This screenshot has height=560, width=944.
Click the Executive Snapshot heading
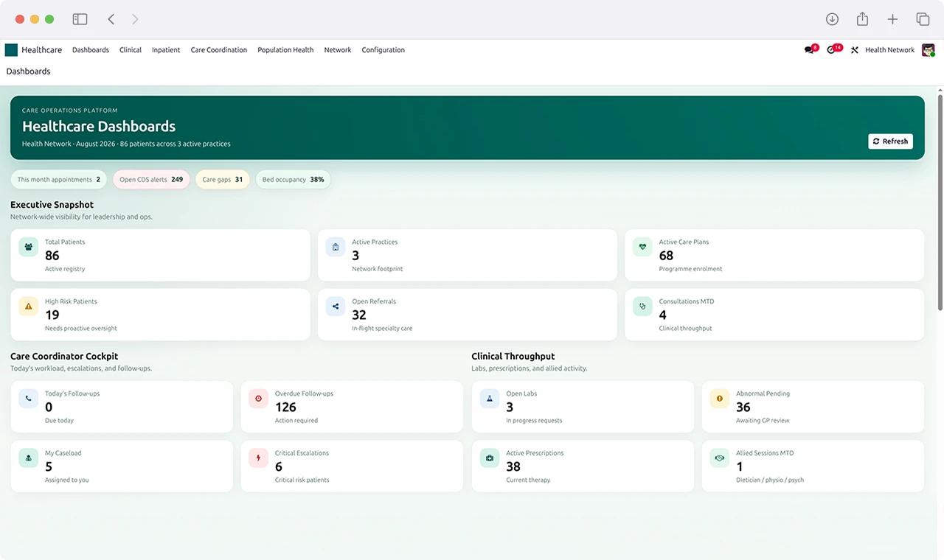[52, 205]
